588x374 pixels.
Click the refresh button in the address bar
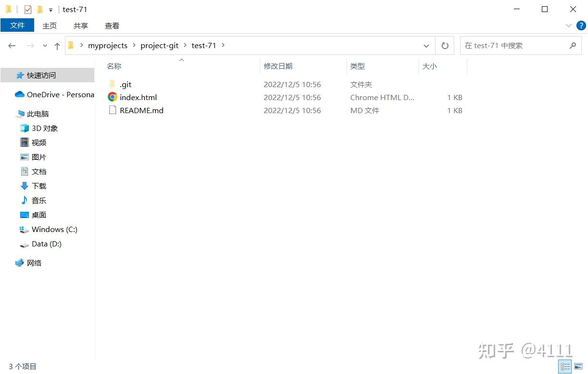(445, 45)
